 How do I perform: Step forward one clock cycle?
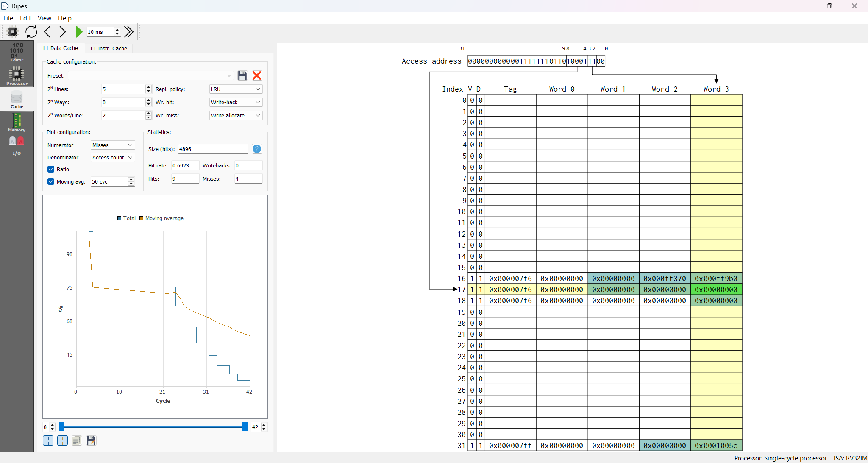[63, 32]
